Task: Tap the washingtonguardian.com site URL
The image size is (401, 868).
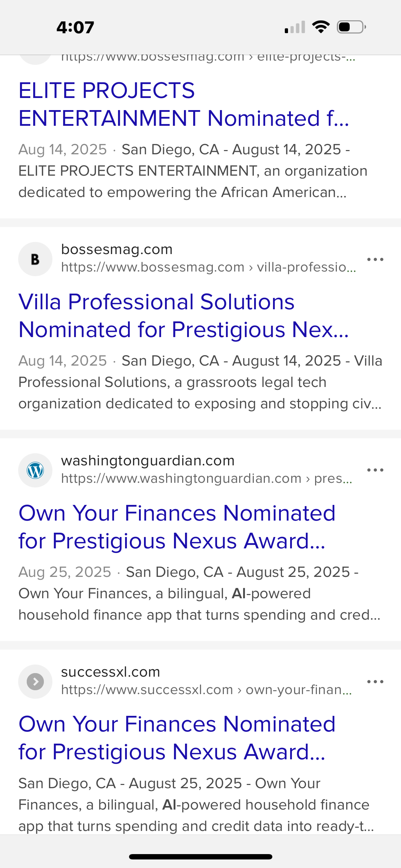Action: pos(206,479)
